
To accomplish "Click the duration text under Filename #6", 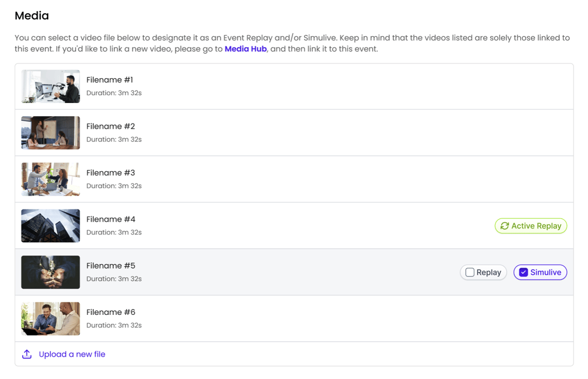I will pos(114,325).
